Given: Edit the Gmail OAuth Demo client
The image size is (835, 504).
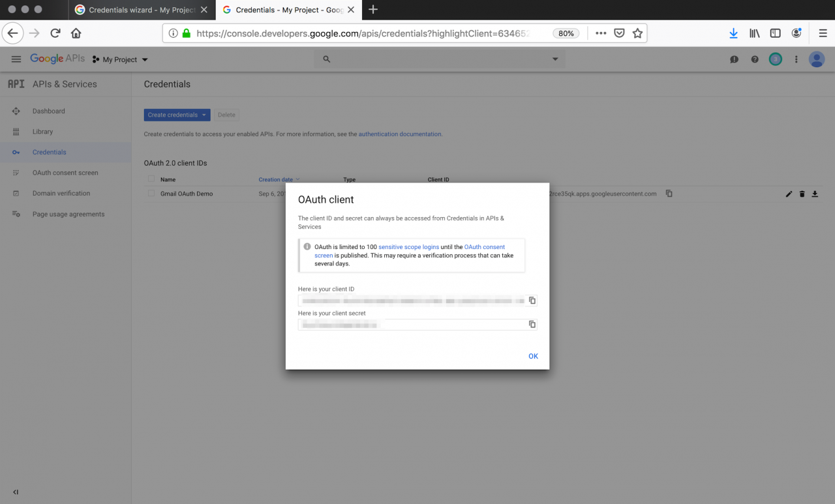Looking at the screenshot, I should [789, 194].
